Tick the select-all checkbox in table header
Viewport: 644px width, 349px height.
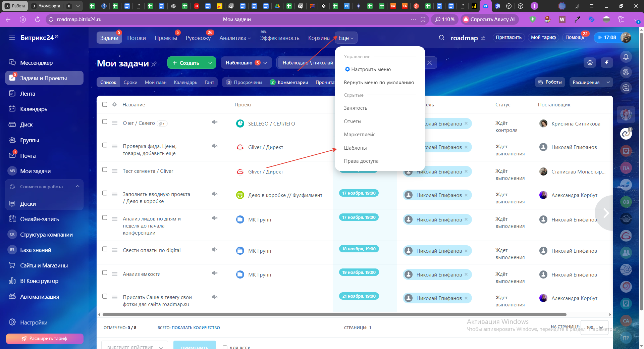(105, 104)
